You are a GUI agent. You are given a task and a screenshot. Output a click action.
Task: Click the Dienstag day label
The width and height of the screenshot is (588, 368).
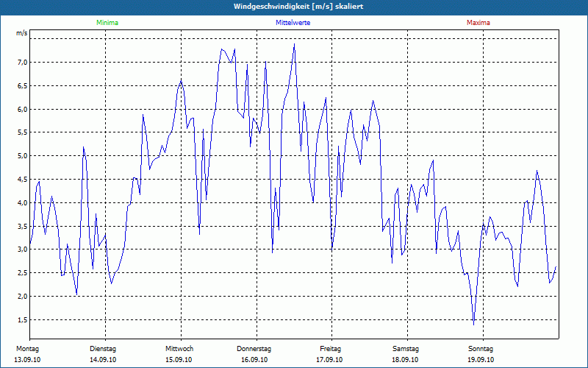point(103,349)
